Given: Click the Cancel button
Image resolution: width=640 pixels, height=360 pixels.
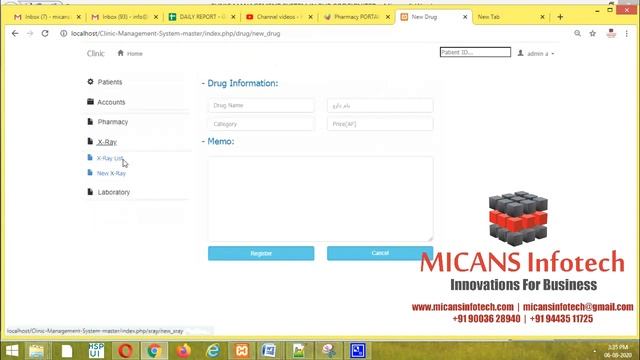Looking at the screenshot, I should 380,253.
